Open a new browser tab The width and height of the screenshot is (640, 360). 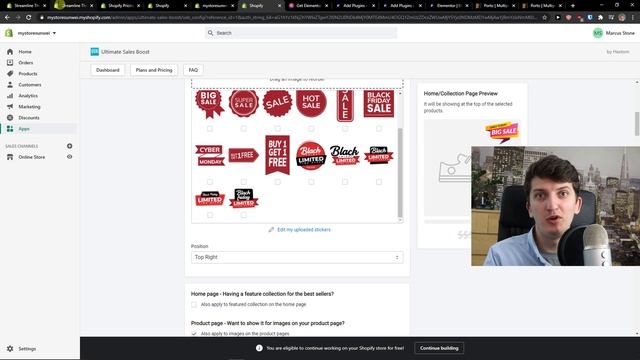573,6
